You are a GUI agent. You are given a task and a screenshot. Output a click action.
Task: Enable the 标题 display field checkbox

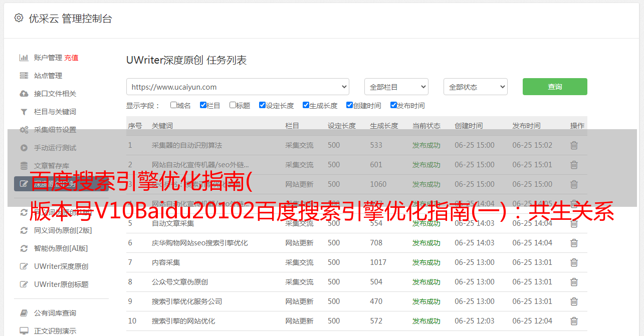233,105
